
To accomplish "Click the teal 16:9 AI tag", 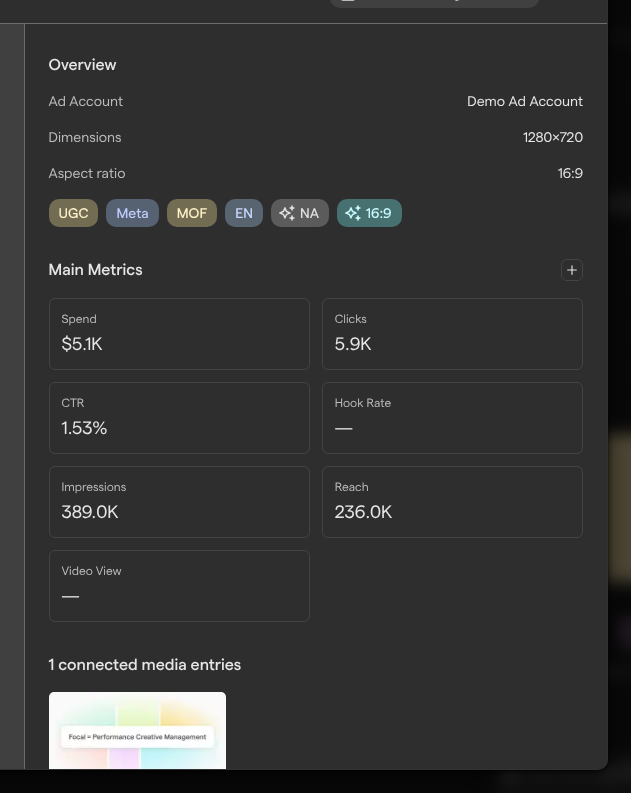I will click(x=369, y=213).
